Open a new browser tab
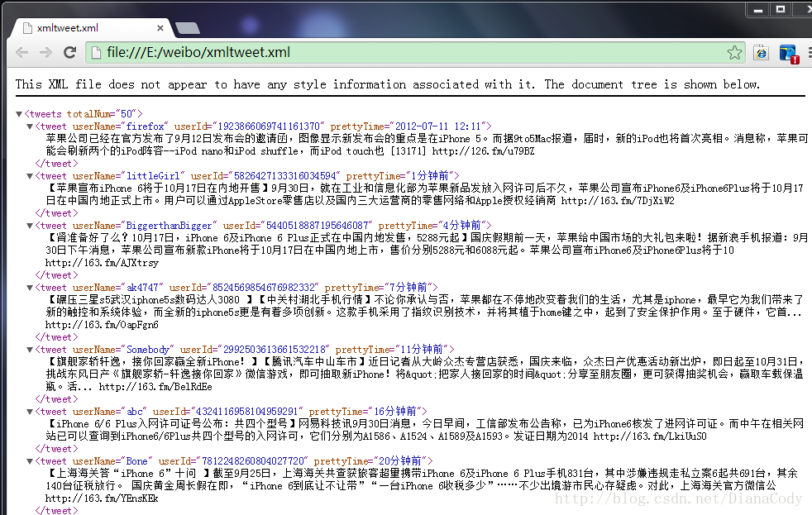812x515 pixels. [188, 28]
